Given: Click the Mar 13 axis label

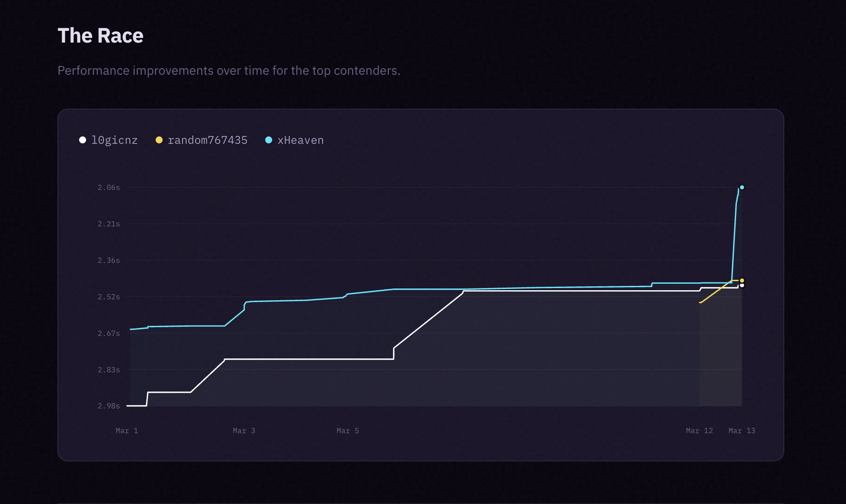Looking at the screenshot, I should click(x=742, y=431).
